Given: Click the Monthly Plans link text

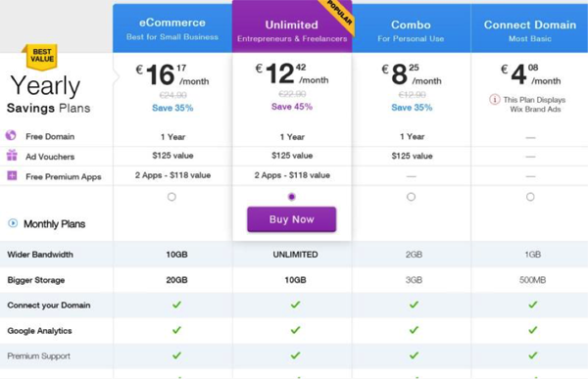Looking at the screenshot, I should click(x=54, y=224).
